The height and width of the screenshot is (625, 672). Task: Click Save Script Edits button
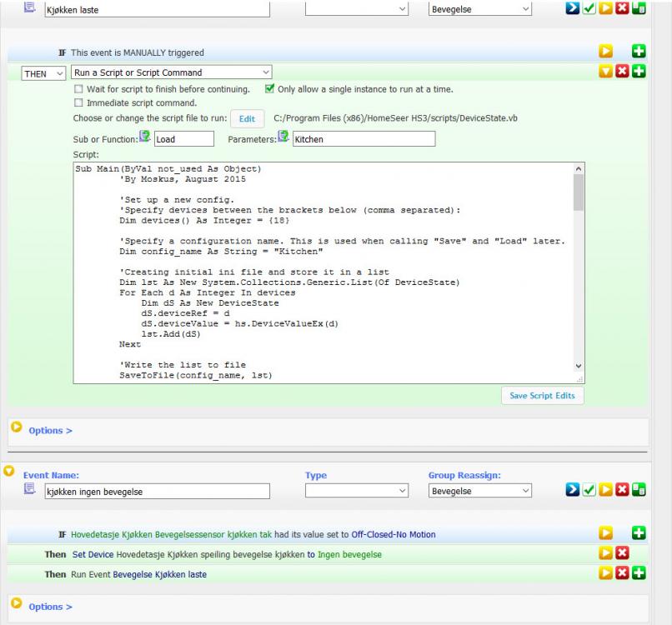coord(542,396)
